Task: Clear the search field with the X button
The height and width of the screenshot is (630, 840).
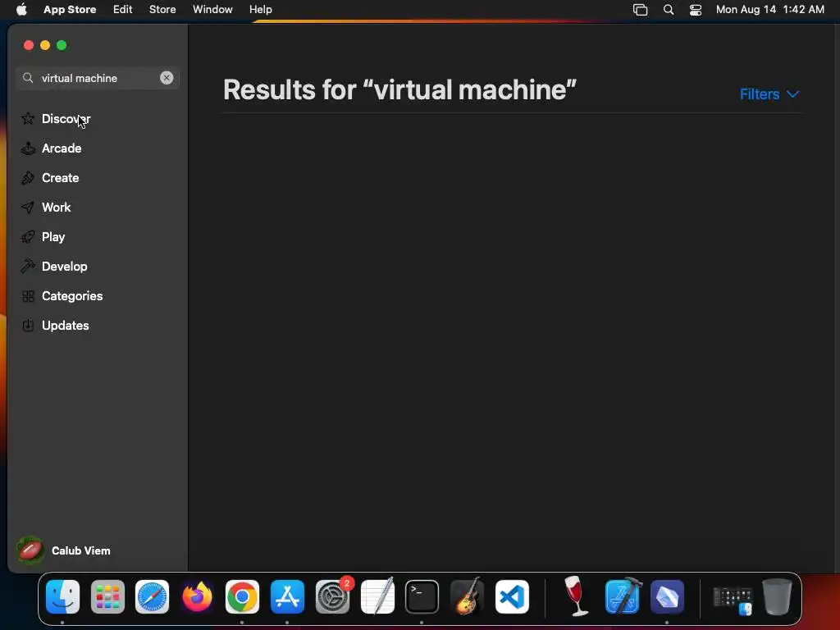Action: (167, 78)
